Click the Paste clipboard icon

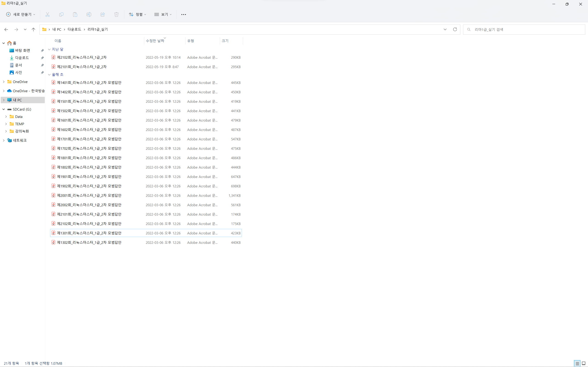point(75,14)
